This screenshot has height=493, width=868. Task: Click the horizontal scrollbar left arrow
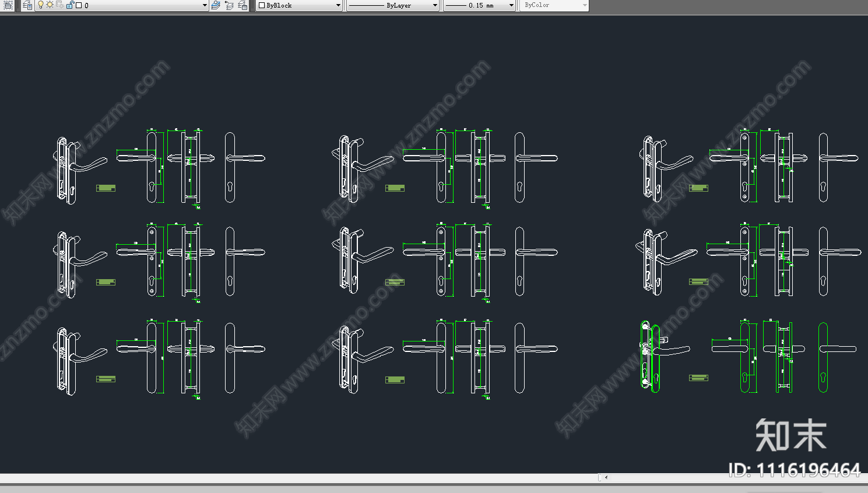point(606,477)
